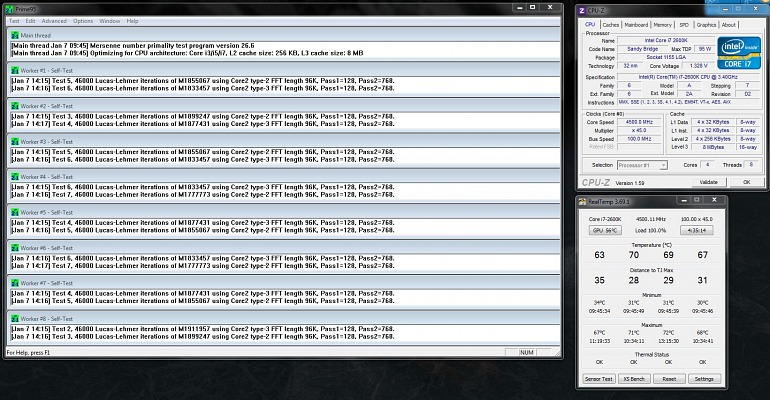Open the Options menu in Prime95
This screenshot has width=770, height=400.
(x=83, y=21)
